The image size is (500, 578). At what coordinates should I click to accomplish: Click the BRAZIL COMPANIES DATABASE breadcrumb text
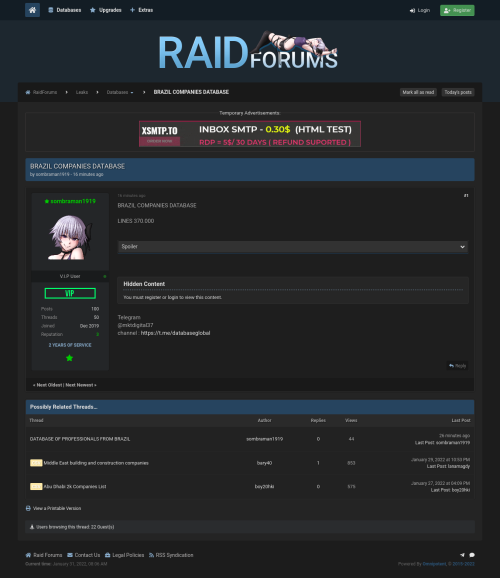[x=191, y=92]
